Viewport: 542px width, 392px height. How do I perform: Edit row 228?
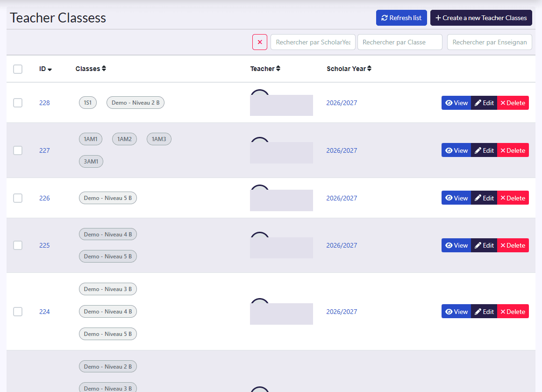tap(484, 103)
